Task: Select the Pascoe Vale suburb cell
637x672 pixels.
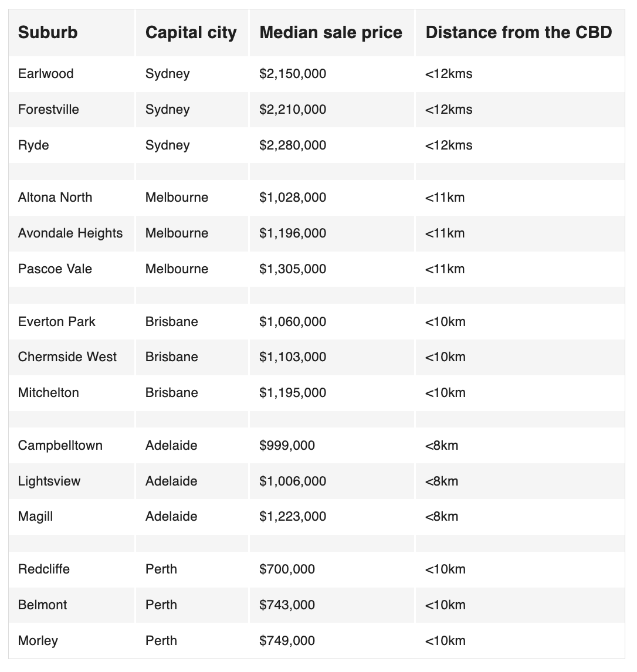Action: tap(55, 269)
